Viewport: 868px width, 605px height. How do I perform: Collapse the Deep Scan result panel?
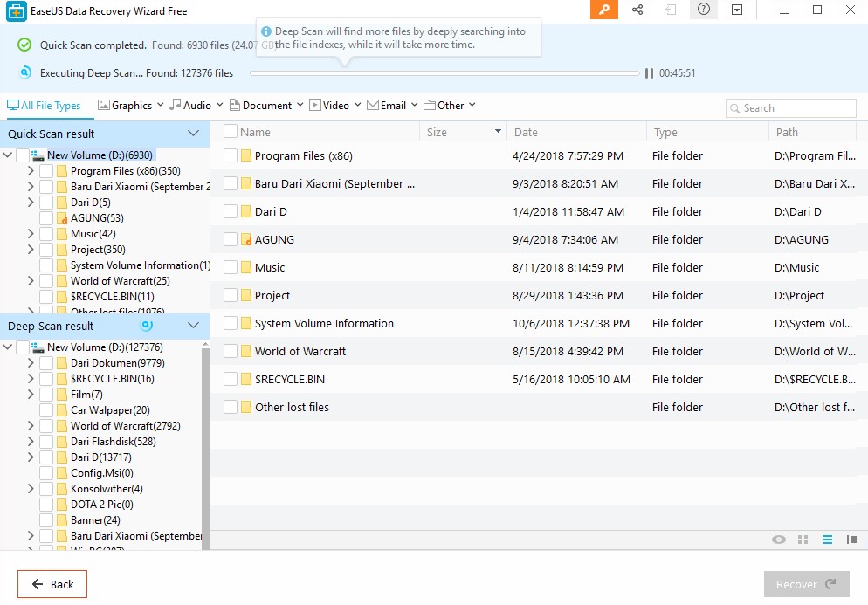pyautogui.click(x=193, y=326)
